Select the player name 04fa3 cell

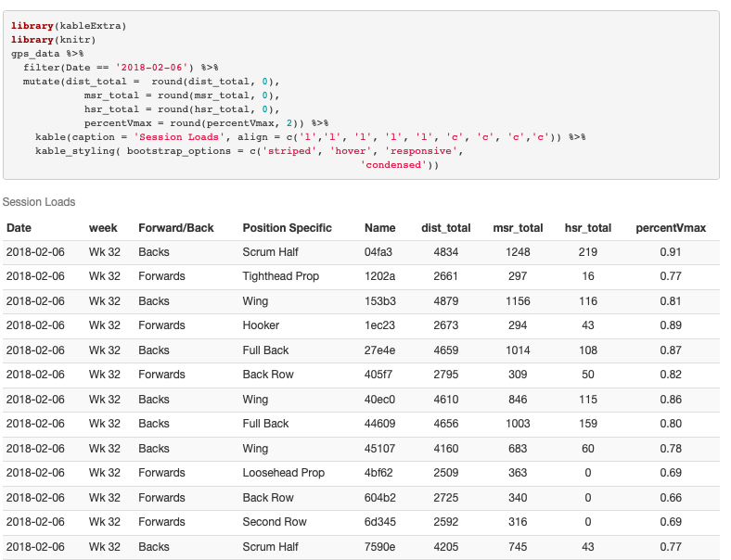point(380,252)
